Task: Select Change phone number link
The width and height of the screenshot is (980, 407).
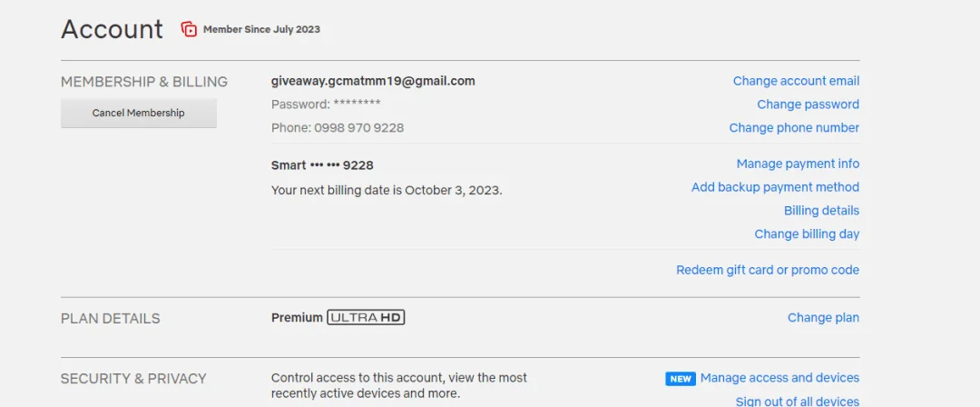Action: point(794,128)
